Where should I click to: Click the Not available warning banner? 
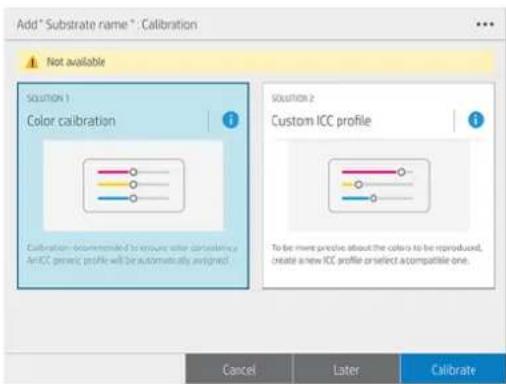pyautogui.click(x=256, y=62)
